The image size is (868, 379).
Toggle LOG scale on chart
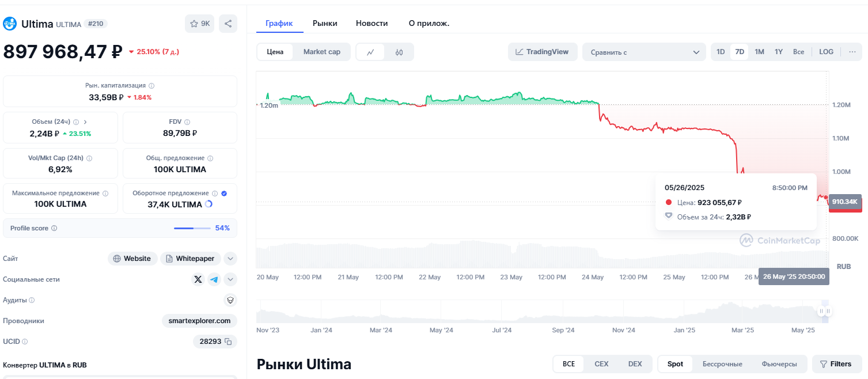pyautogui.click(x=826, y=52)
